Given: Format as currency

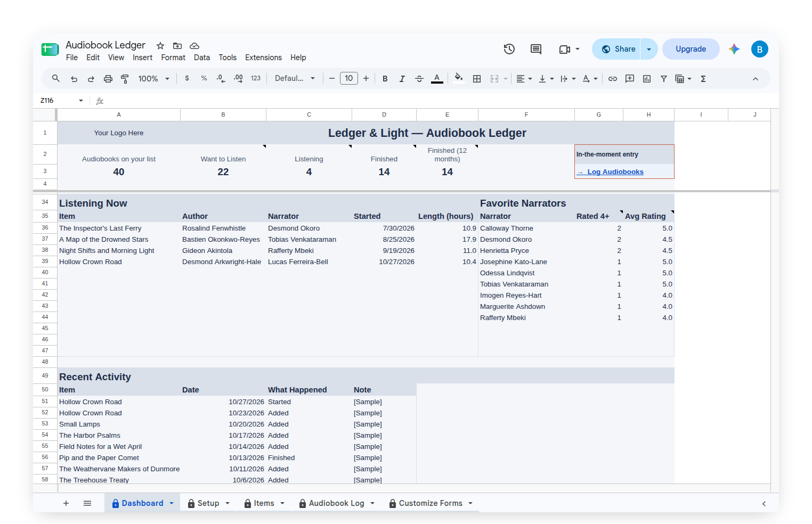Looking at the screenshot, I should (187, 78).
